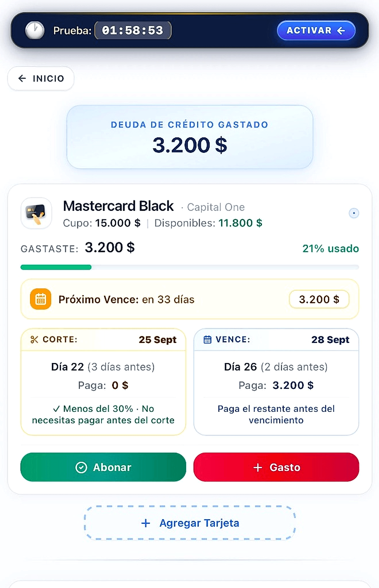Click the Mastercard Black card thumbnail icon
Screen dimensions: 379x588
click(37, 213)
